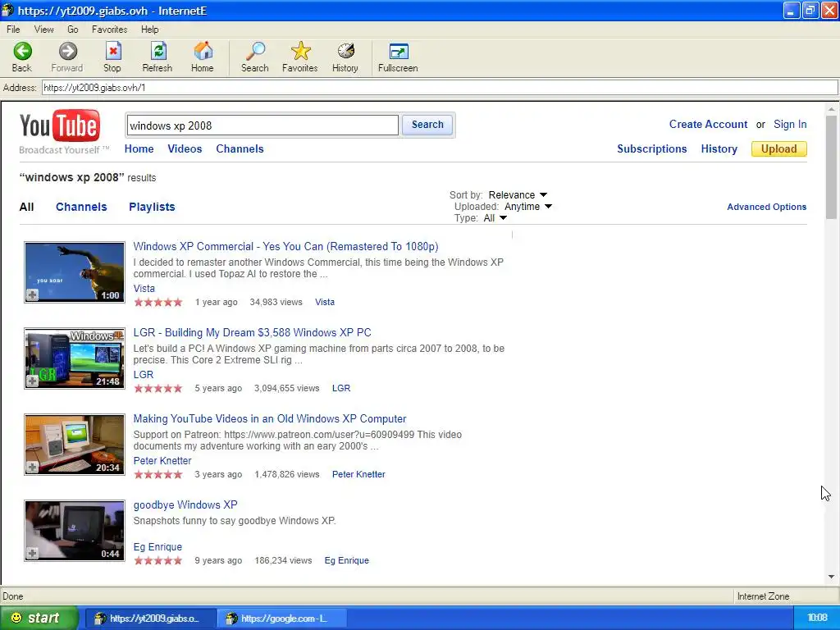Viewport: 840px width, 630px height.
Task: Open the Windows start button
Action: (x=38, y=619)
